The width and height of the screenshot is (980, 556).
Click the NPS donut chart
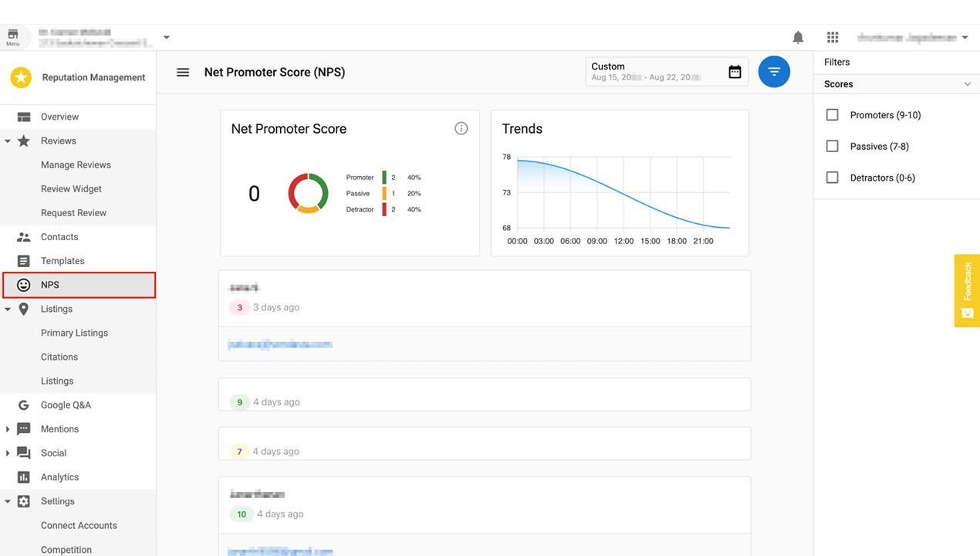coord(308,193)
